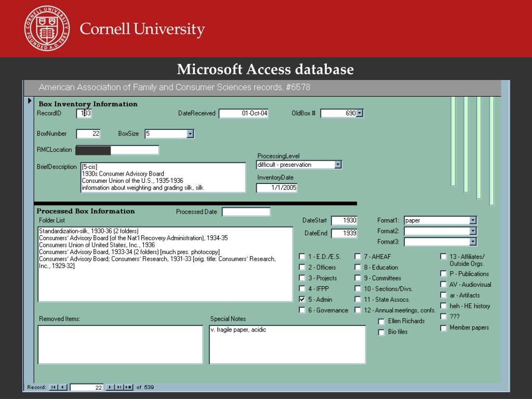Click the "Microsoft Access database" slide title

click(265, 69)
